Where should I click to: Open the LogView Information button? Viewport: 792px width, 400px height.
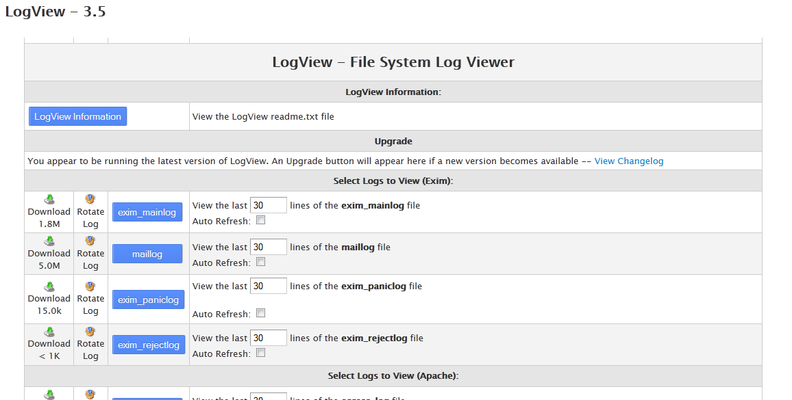tap(78, 117)
